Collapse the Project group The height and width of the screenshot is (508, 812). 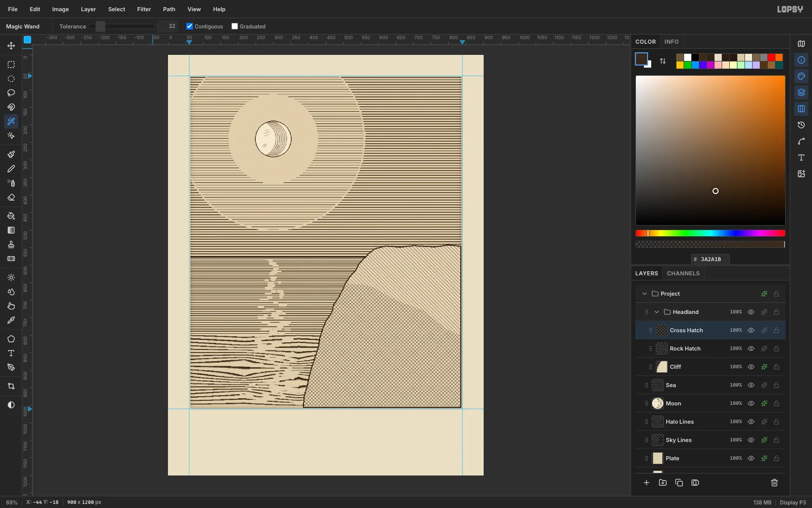645,294
